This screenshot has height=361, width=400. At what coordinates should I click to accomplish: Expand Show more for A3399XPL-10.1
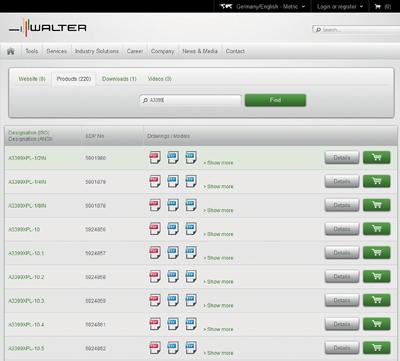[x=219, y=258]
